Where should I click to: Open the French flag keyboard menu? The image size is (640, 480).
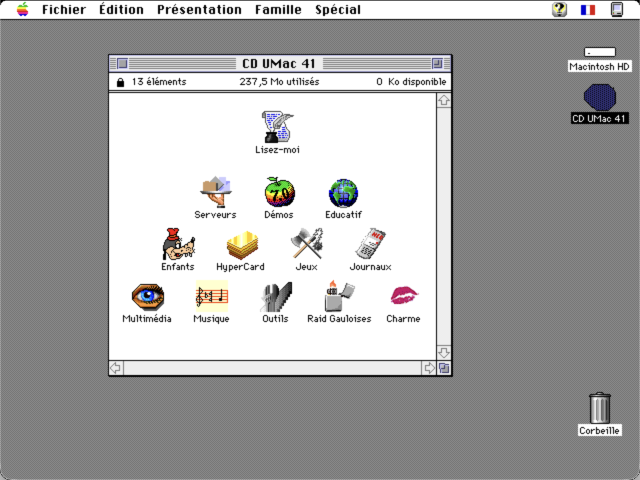coord(588,10)
